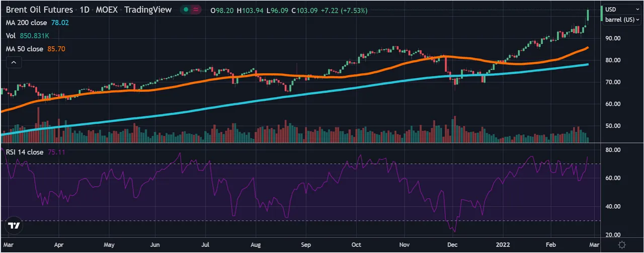Collapse the indicator legend with chevron button
The image size is (644, 253).
coord(14,62)
